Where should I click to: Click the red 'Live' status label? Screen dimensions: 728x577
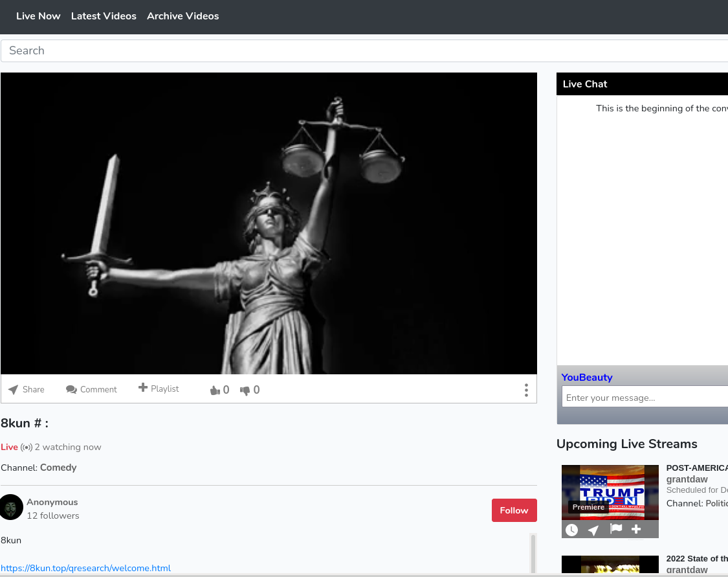(9, 447)
